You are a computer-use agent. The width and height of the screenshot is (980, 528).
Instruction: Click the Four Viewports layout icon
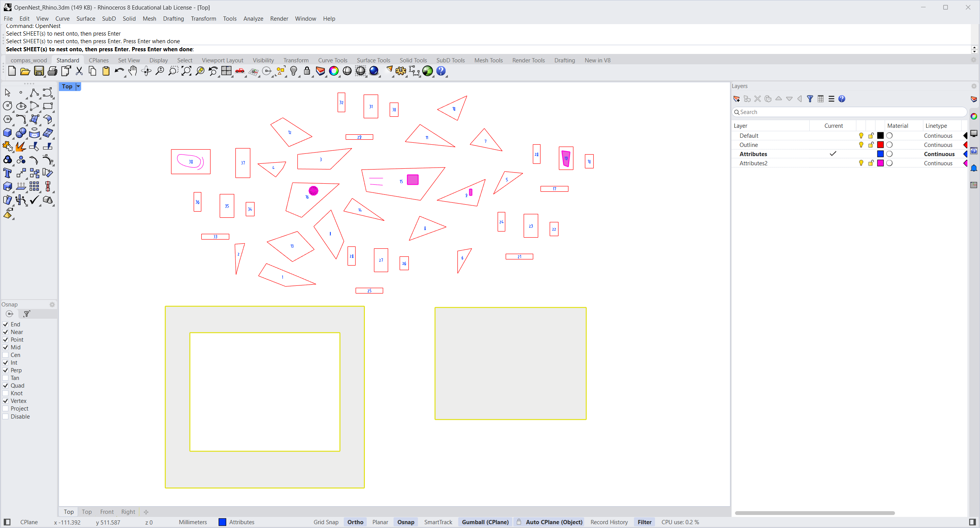[x=226, y=71]
